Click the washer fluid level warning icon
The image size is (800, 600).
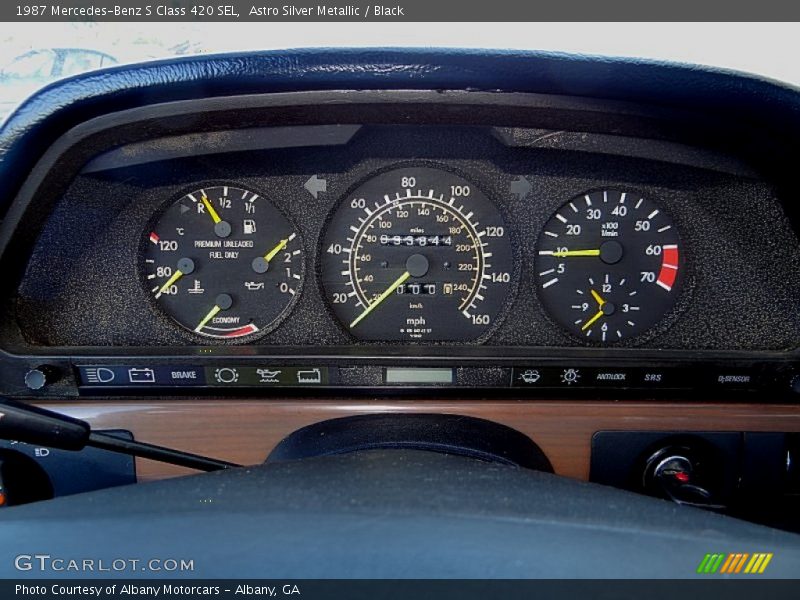[530, 377]
